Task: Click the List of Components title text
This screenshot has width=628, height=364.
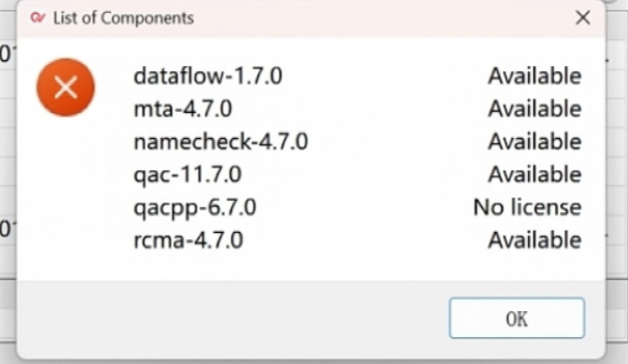Action: (x=123, y=17)
